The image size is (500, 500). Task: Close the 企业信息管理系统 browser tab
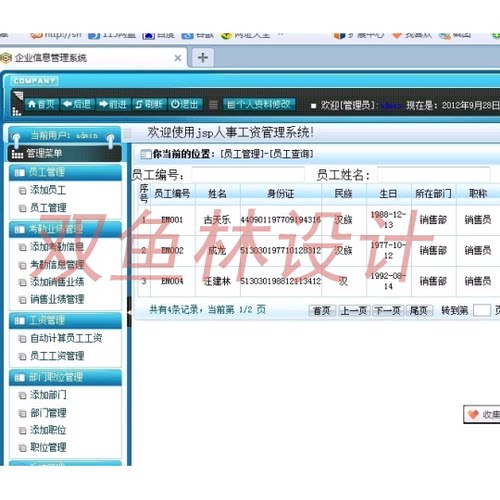pos(178,58)
